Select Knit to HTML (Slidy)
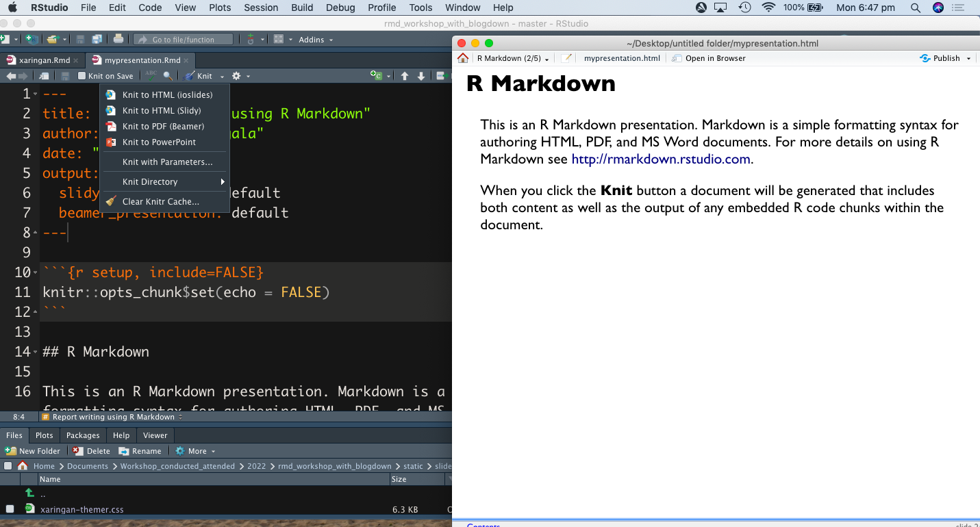The image size is (980, 527). click(x=164, y=110)
